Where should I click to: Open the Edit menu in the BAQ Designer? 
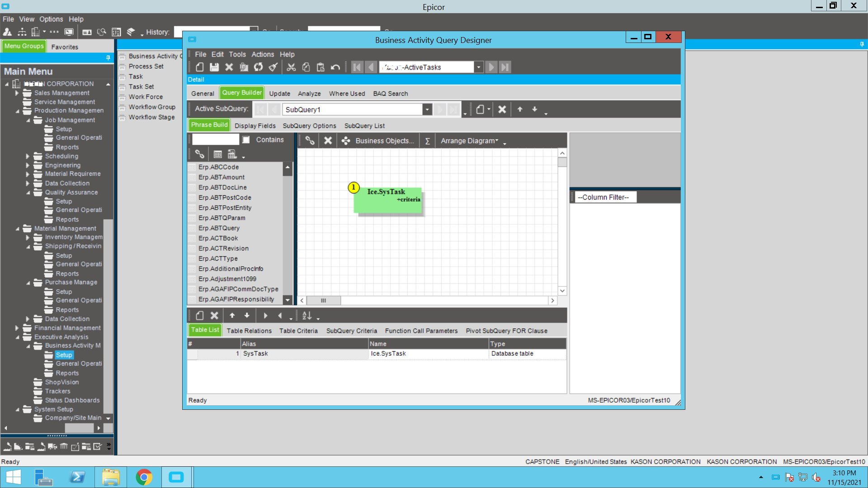pyautogui.click(x=217, y=54)
